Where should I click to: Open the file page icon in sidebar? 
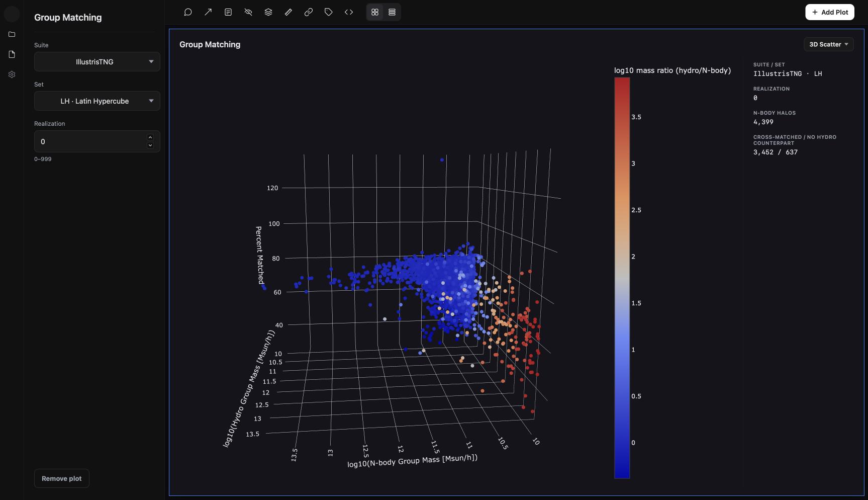pos(12,54)
